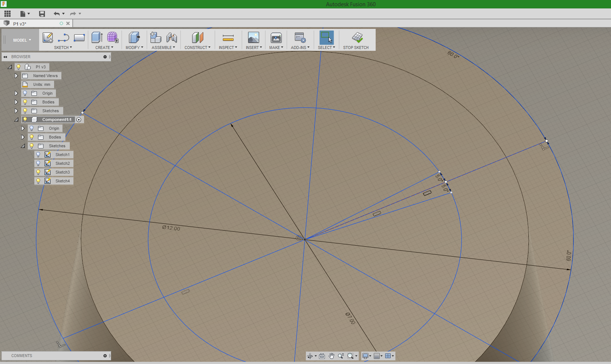This screenshot has width=611, height=364.
Task: Open the SKETCH menu
Action: tap(63, 48)
